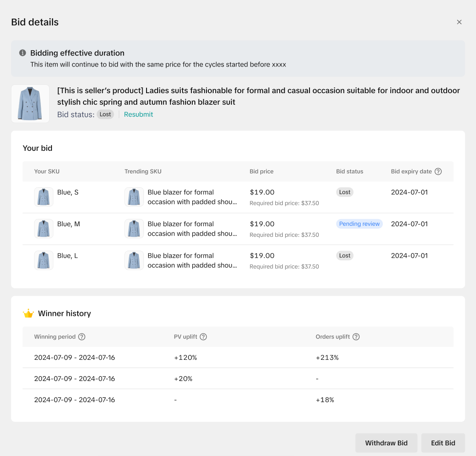Click the Blue, M SKU thumbnail
This screenshot has width=476, height=456.
(x=44, y=228)
